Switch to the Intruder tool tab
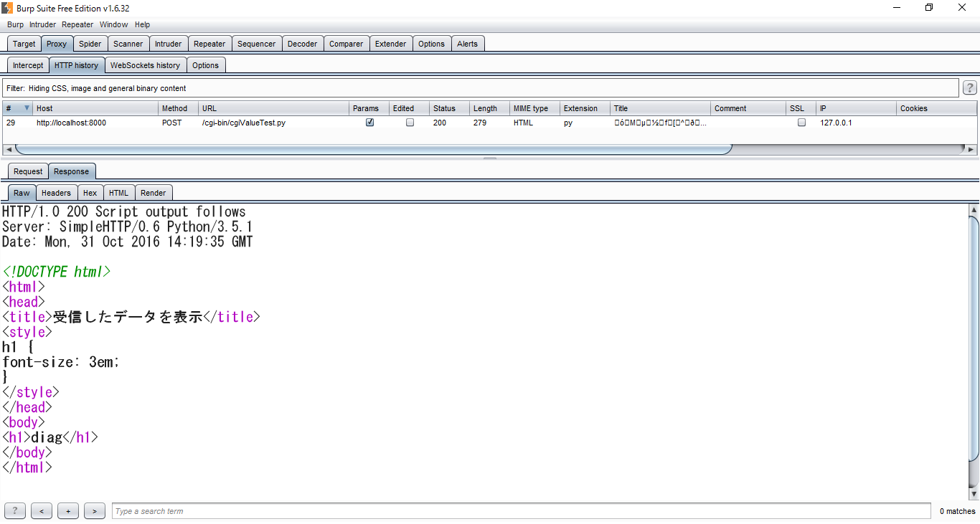The width and height of the screenshot is (980, 524). (x=169, y=44)
